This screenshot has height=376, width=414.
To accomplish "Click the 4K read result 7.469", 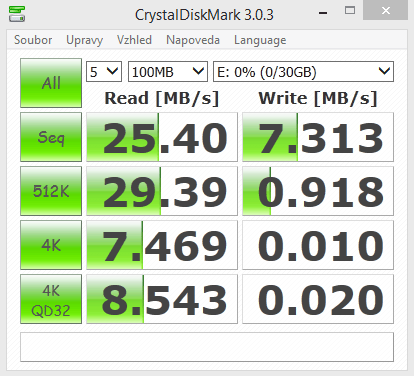I will tap(162, 245).
